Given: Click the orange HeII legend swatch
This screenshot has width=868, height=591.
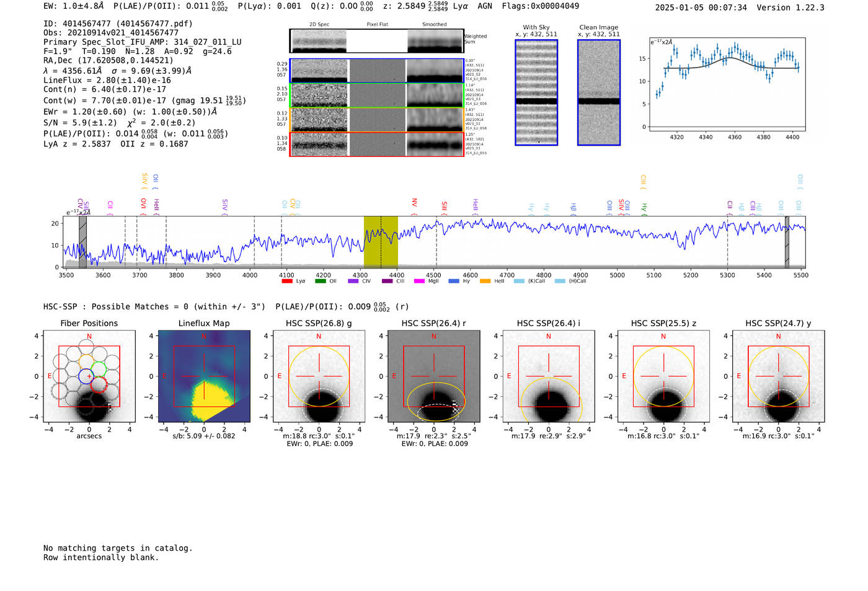Looking at the screenshot, I should tap(485, 281).
